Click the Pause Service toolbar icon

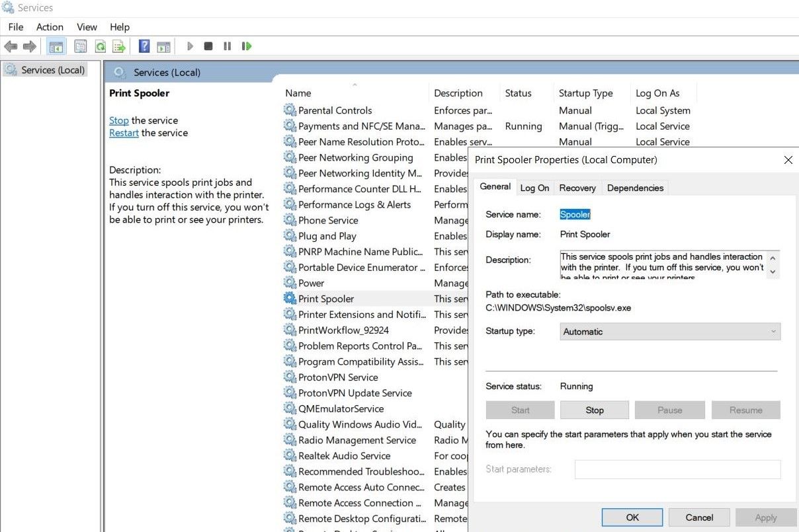(228, 46)
